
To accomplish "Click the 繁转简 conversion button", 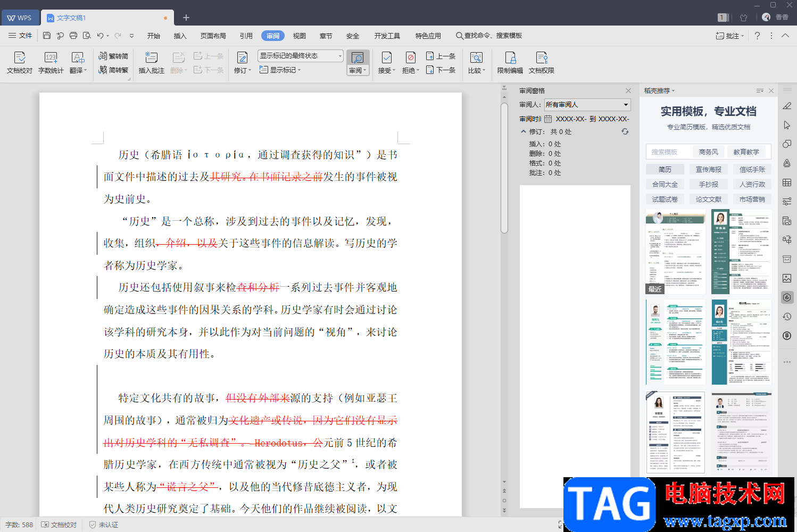I will coord(113,56).
